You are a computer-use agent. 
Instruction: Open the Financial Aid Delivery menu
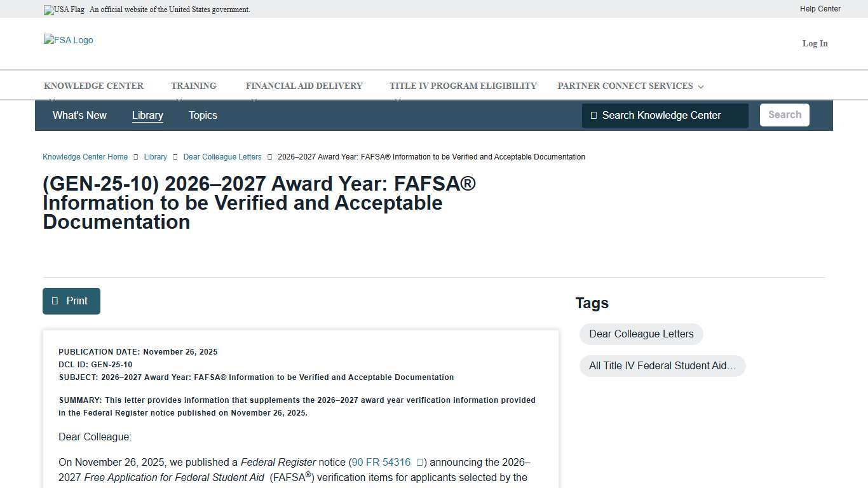tap(304, 86)
